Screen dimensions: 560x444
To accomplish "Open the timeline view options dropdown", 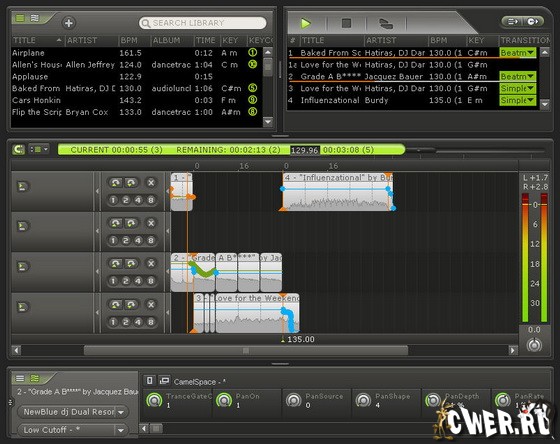I will click(39, 149).
